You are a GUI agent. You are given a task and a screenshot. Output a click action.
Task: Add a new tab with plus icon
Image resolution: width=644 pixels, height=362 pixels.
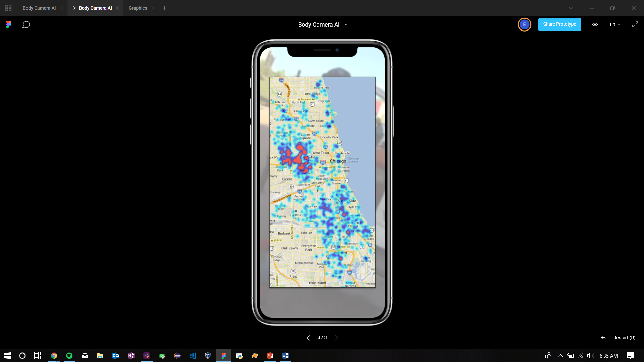164,8
